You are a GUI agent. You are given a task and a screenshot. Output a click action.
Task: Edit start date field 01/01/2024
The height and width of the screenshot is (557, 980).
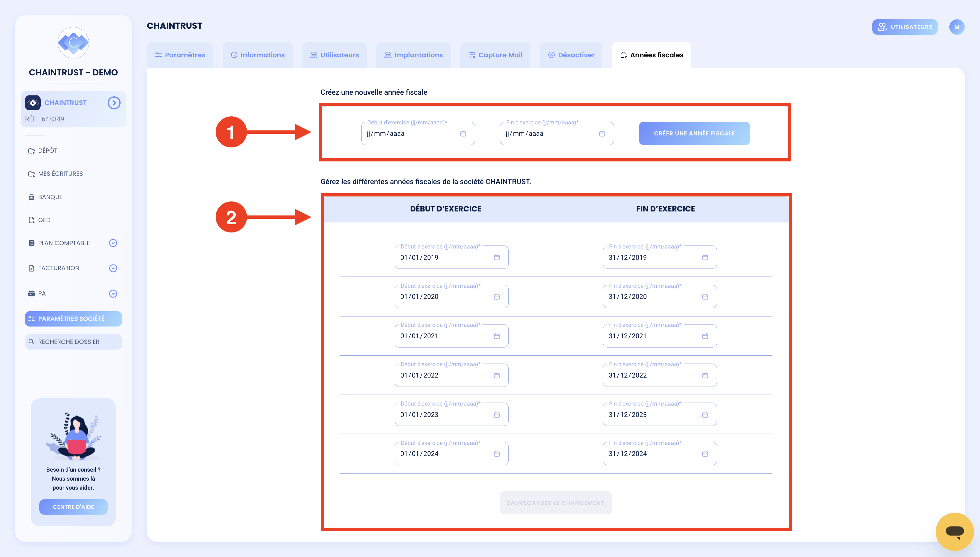tap(451, 454)
